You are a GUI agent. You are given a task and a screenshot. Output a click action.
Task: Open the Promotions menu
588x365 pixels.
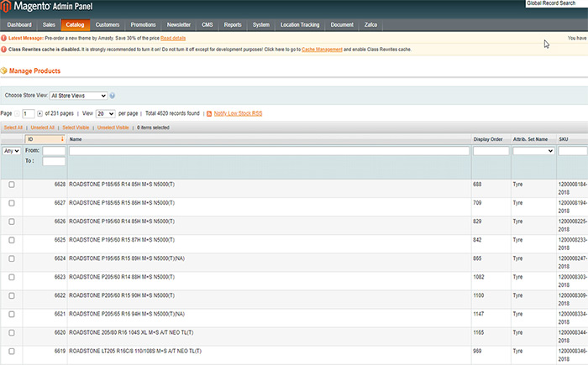click(x=144, y=24)
